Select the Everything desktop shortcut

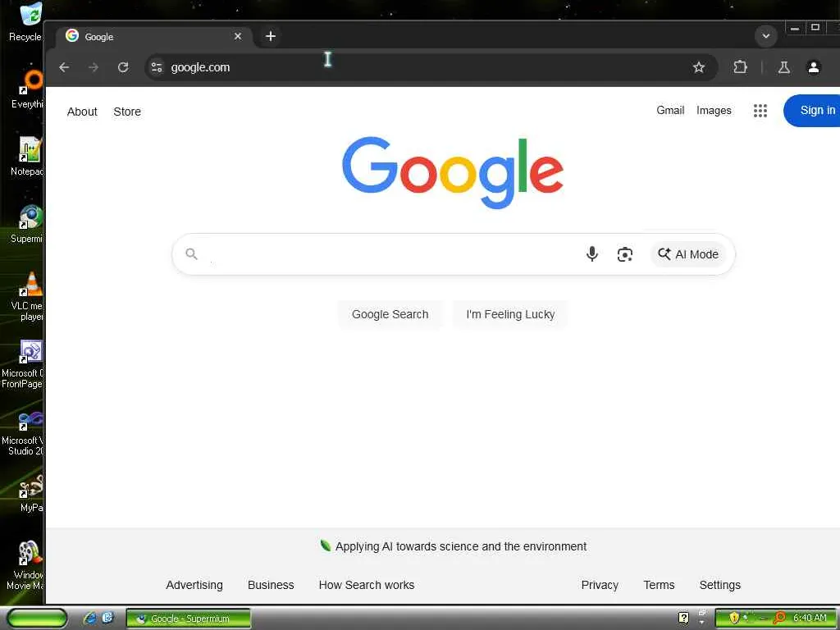point(27,89)
